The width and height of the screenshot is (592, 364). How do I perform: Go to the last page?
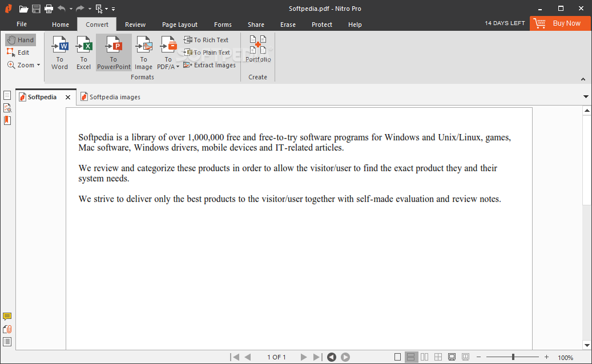click(317, 357)
